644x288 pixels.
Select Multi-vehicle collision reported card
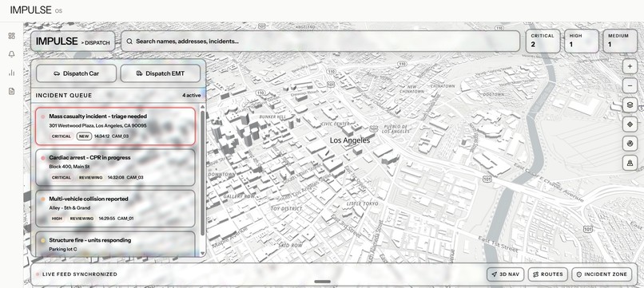pyautogui.click(x=115, y=208)
